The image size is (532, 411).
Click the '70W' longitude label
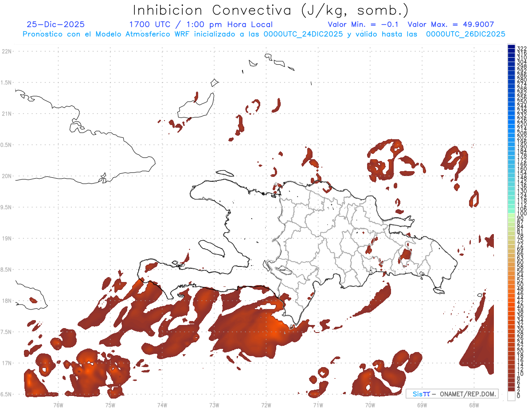pos(370,405)
